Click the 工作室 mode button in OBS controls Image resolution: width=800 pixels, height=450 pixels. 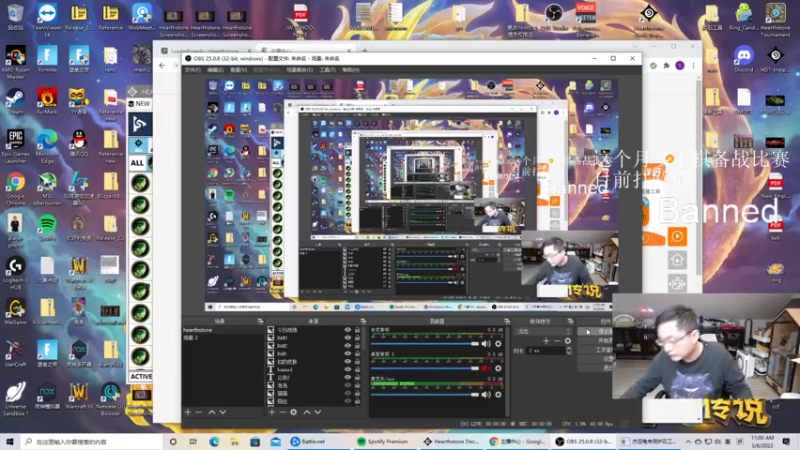[x=596, y=350]
